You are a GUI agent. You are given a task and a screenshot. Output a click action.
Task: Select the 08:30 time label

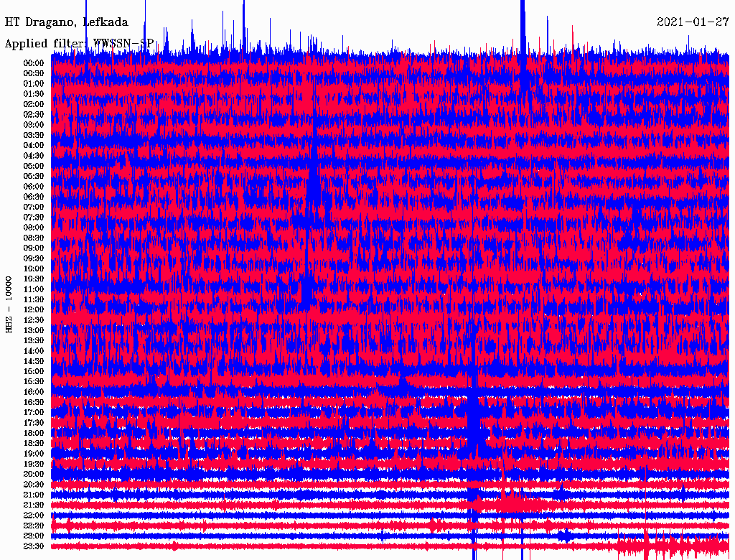pyautogui.click(x=34, y=238)
